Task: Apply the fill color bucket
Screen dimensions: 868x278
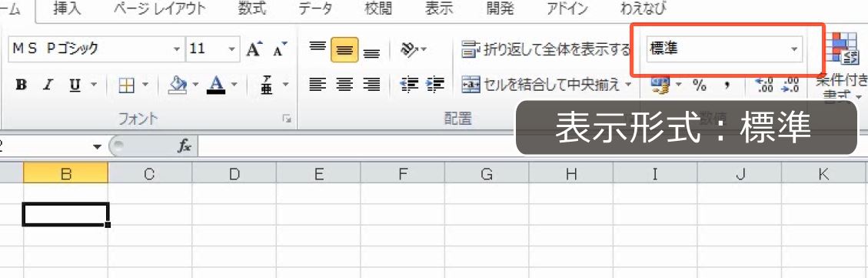Action: pos(178,85)
